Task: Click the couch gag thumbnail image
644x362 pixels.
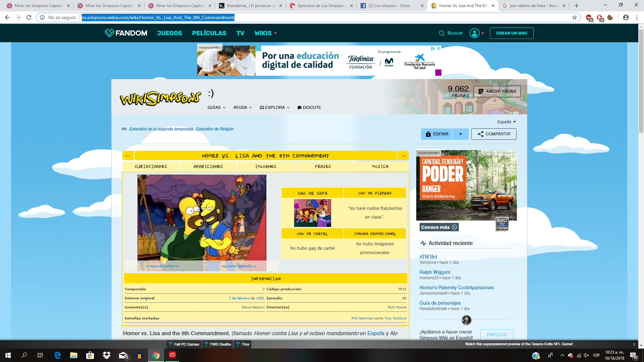Action: click(x=312, y=213)
